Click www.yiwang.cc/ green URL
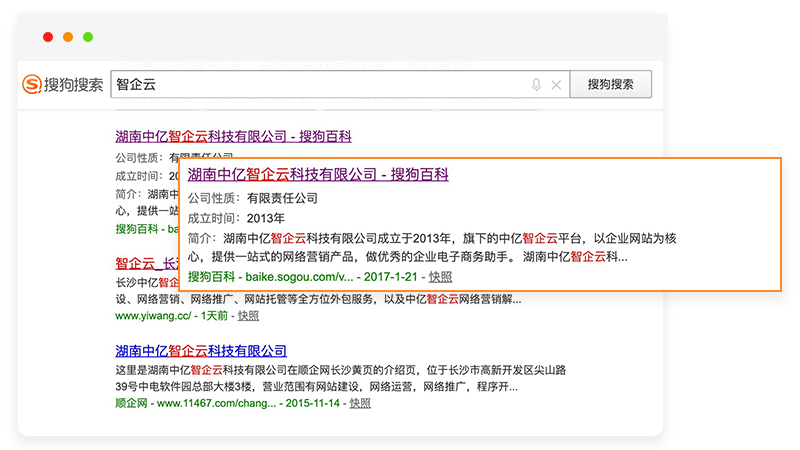This screenshot has height=450, width=800. pyautogui.click(x=153, y=316)
